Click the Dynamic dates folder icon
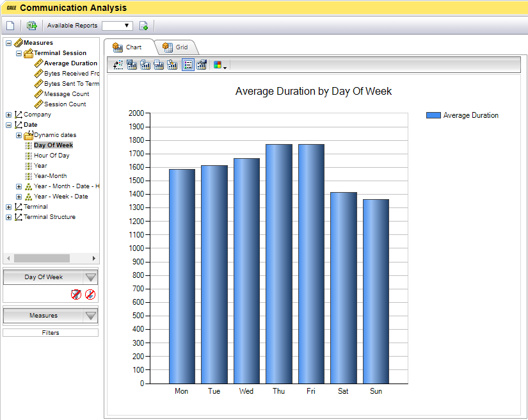The width and height of the screenshot is (528, 420). [x=29, y=135]
